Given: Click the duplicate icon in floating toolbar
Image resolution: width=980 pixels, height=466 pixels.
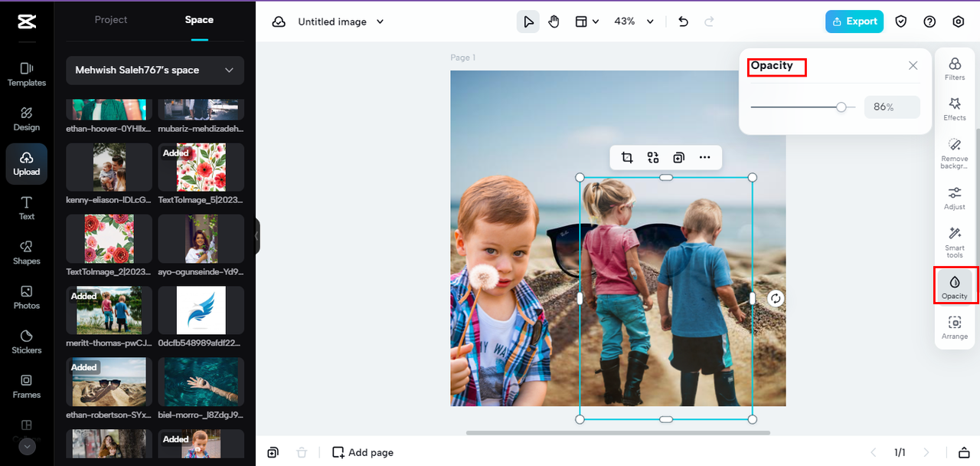Looking at the screenshot, I should pyautogui.click(x=678, y=158).
